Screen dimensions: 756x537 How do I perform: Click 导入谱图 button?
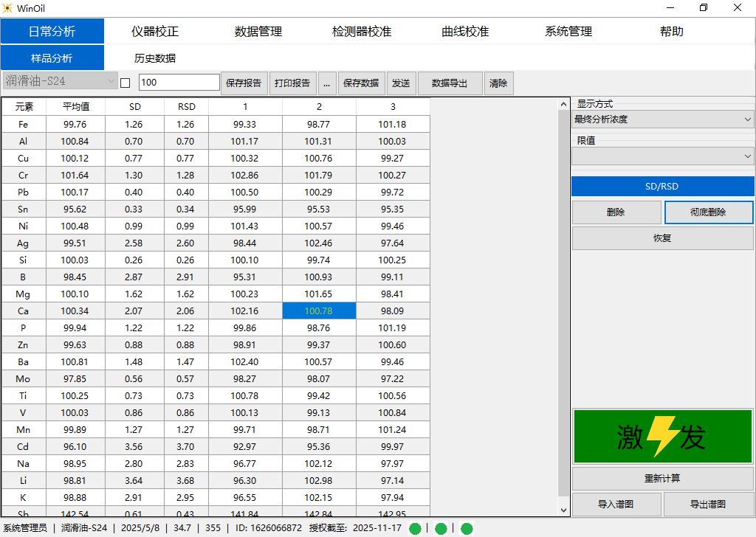616,505
